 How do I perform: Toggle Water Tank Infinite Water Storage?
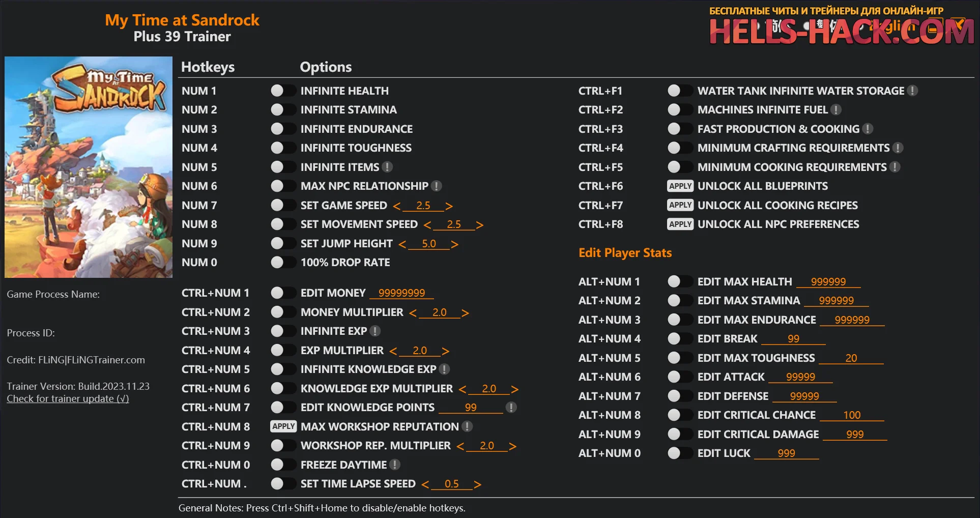[680, 91]
